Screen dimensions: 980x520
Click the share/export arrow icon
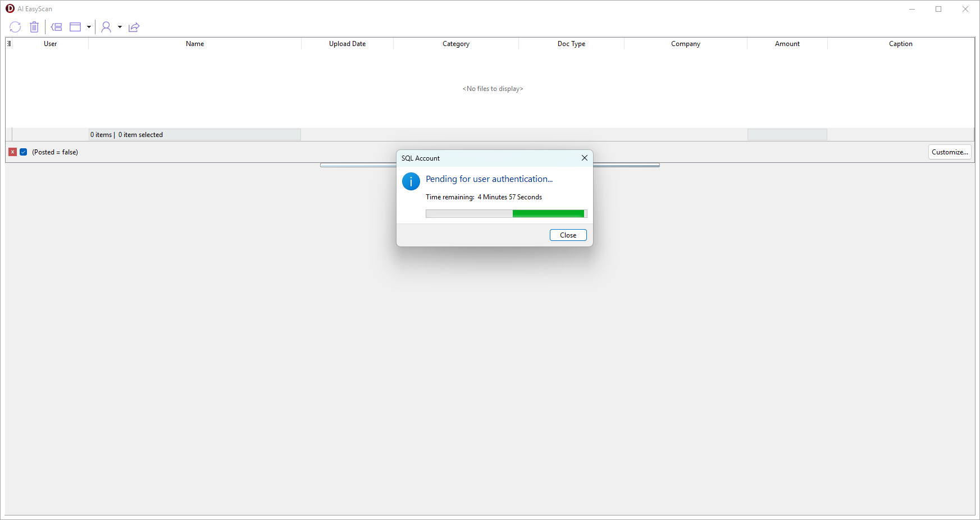tap(134, 27)
